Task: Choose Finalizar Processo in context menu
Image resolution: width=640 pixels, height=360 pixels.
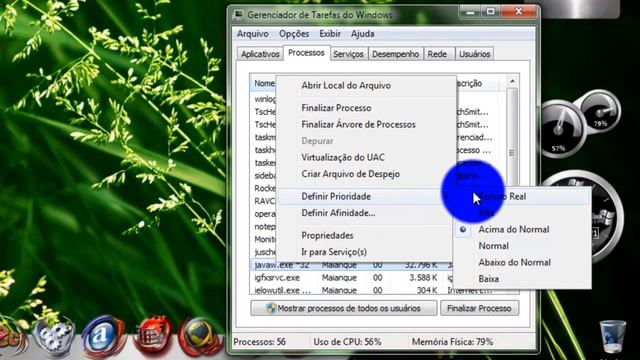Action: 366,108
